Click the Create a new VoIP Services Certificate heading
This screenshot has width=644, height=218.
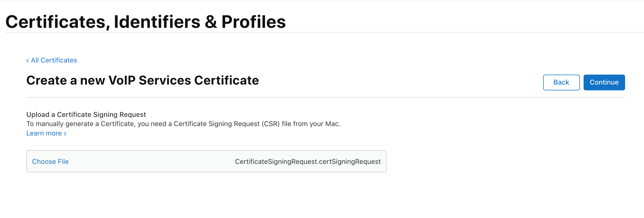pyautogui.click(x=143, y=80)
